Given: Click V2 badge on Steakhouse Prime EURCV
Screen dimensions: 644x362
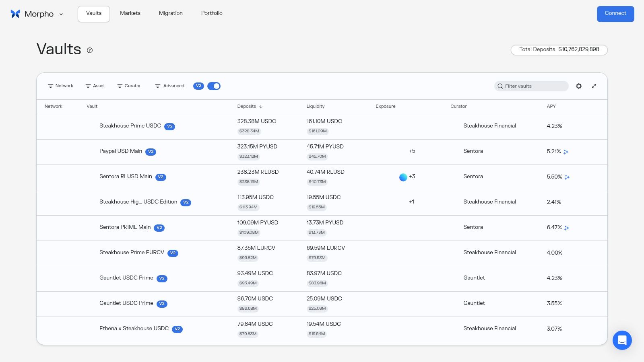Looking at the screenshot, I should (x=173, y=253).
